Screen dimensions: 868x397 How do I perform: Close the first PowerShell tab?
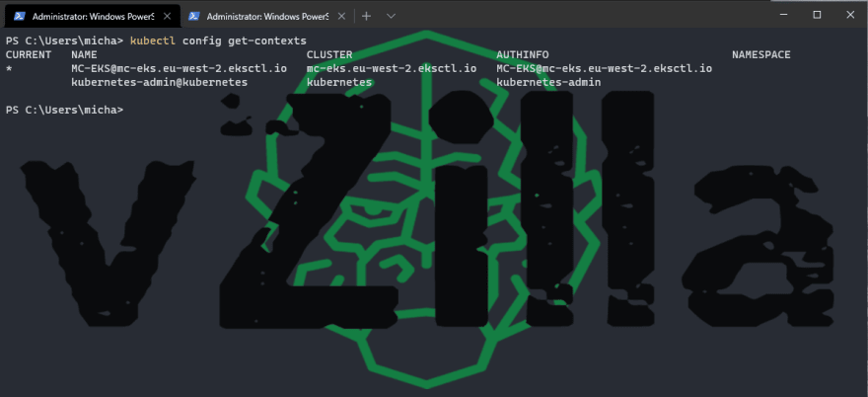(169, 16)
